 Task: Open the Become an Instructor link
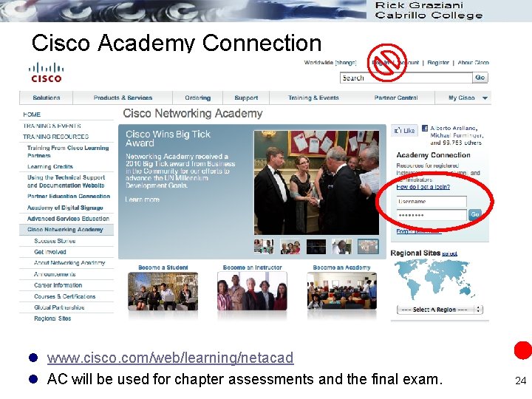(x=252, y=267)
